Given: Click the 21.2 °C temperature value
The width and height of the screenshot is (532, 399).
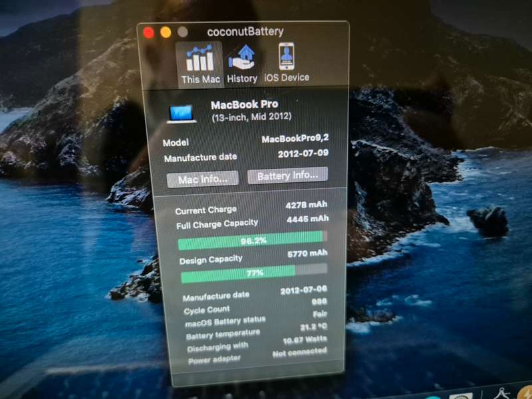Looking at the screenshot, I should [x=313, y=327].
